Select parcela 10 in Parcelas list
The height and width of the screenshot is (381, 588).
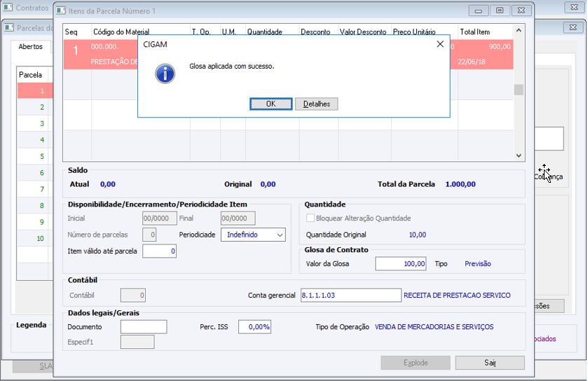(35, 238)
